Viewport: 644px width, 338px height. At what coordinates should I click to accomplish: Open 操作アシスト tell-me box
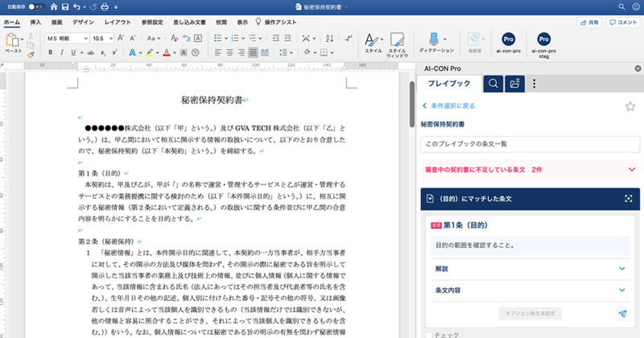click(x=276, y=23)
